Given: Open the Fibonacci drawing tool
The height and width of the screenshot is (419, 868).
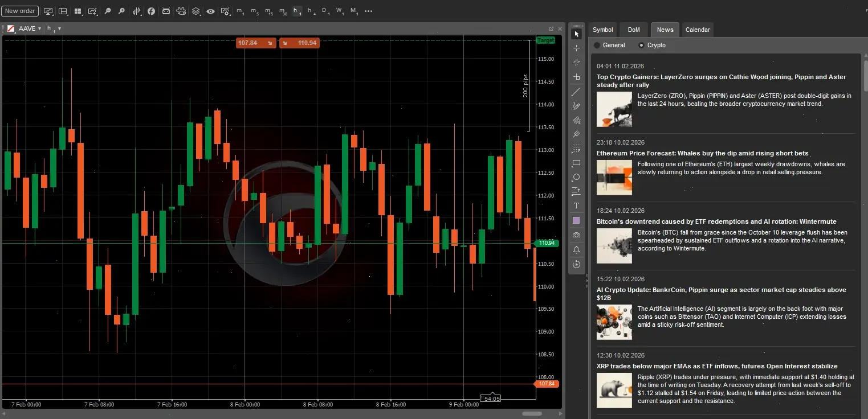Looking at the screenshot, I should tap(576, 149).
